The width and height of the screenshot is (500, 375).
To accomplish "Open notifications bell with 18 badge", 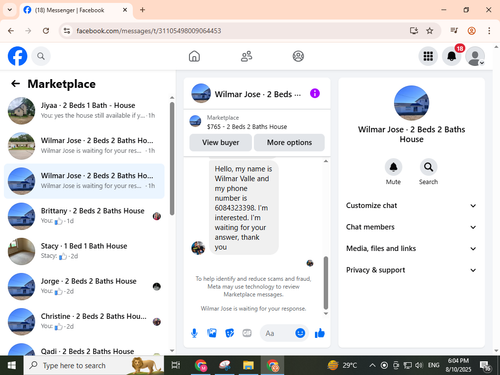I will coord(452,56).
